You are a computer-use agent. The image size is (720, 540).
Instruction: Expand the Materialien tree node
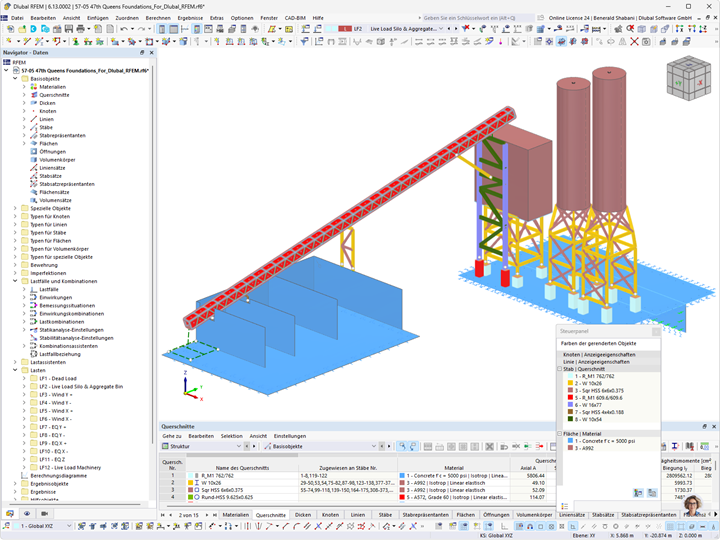click(x=24, y=87)
